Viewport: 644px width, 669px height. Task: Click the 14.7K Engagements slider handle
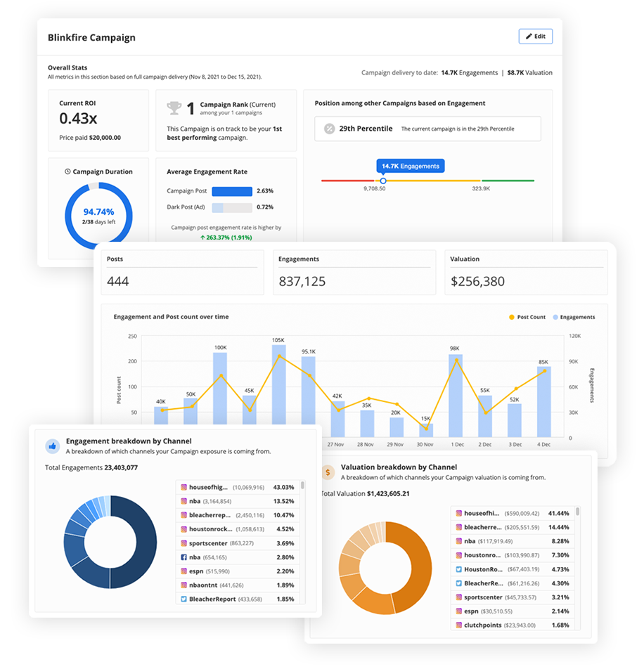(383, 181)
